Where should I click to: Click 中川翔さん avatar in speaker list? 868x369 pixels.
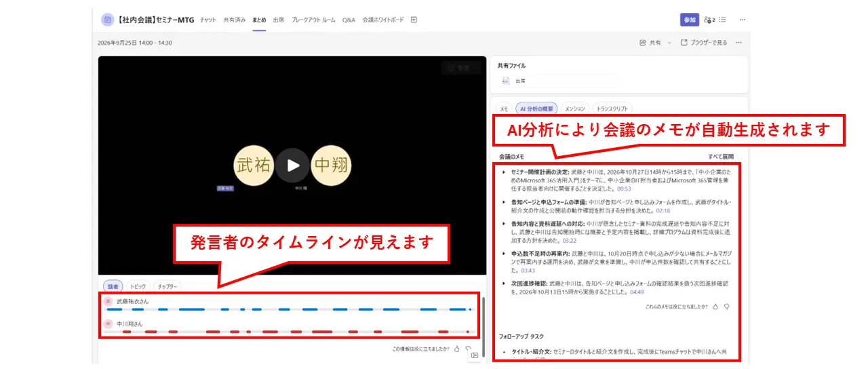[x=108, y=324]
